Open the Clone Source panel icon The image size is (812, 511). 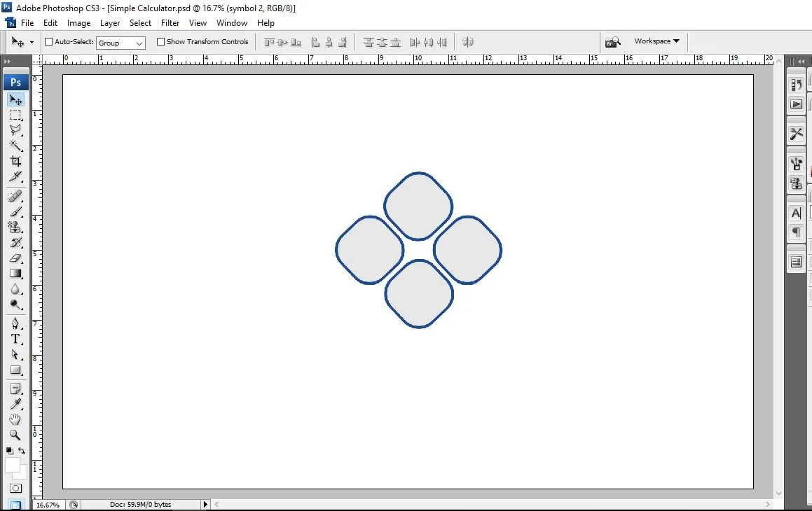[797, 183]
